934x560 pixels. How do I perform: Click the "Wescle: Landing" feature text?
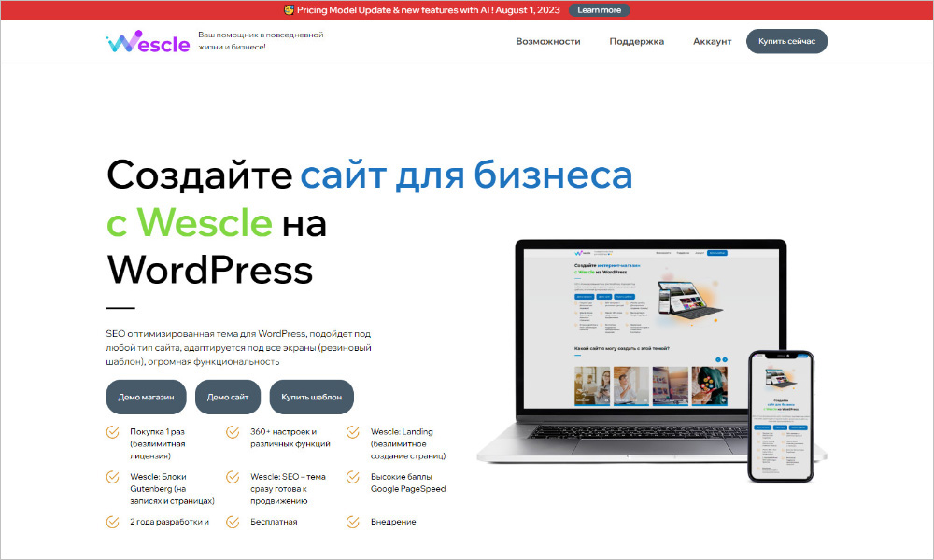(x=408, y=444)
